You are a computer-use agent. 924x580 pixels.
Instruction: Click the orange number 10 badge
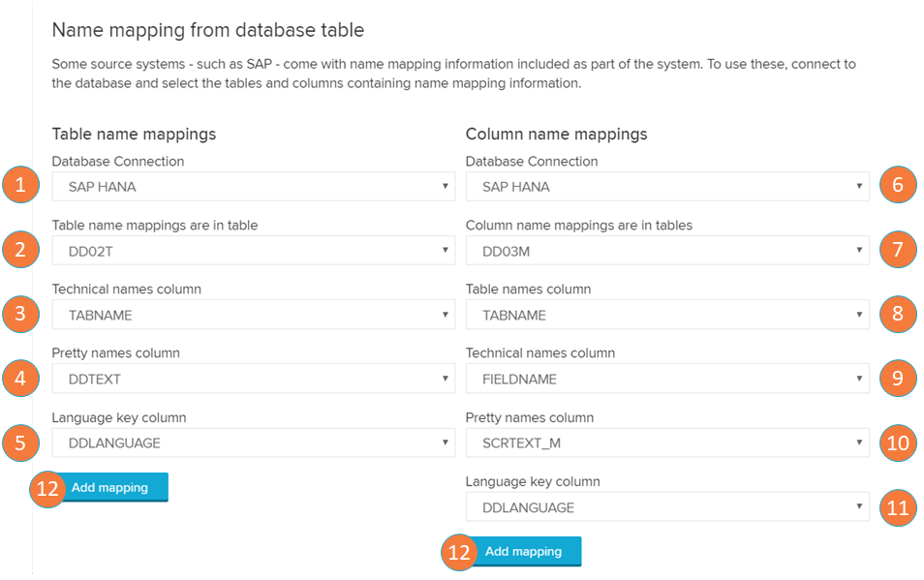pos(898,442)
